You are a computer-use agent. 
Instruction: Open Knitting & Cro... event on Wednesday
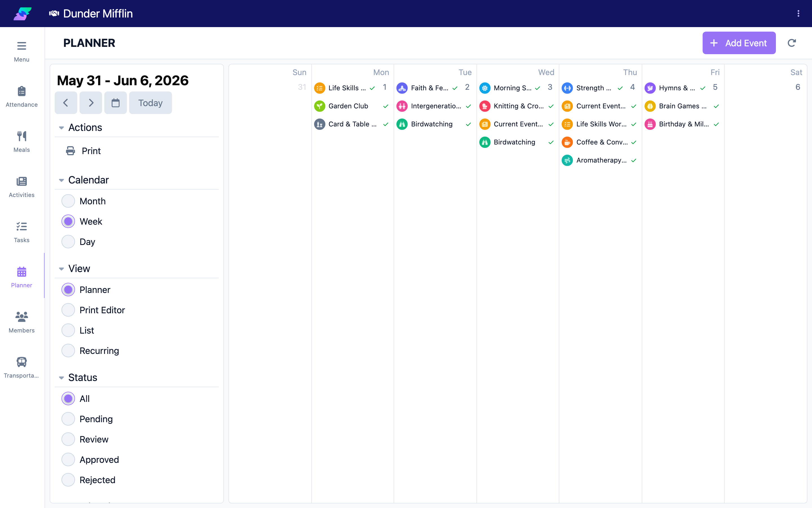pyautogui.click(x=517, y=106)
